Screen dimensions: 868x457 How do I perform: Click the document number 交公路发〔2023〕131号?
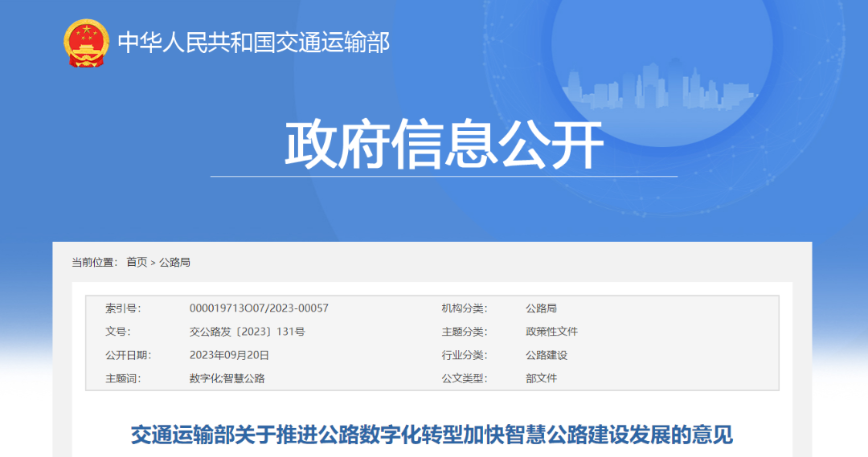[x=247, y=332]
